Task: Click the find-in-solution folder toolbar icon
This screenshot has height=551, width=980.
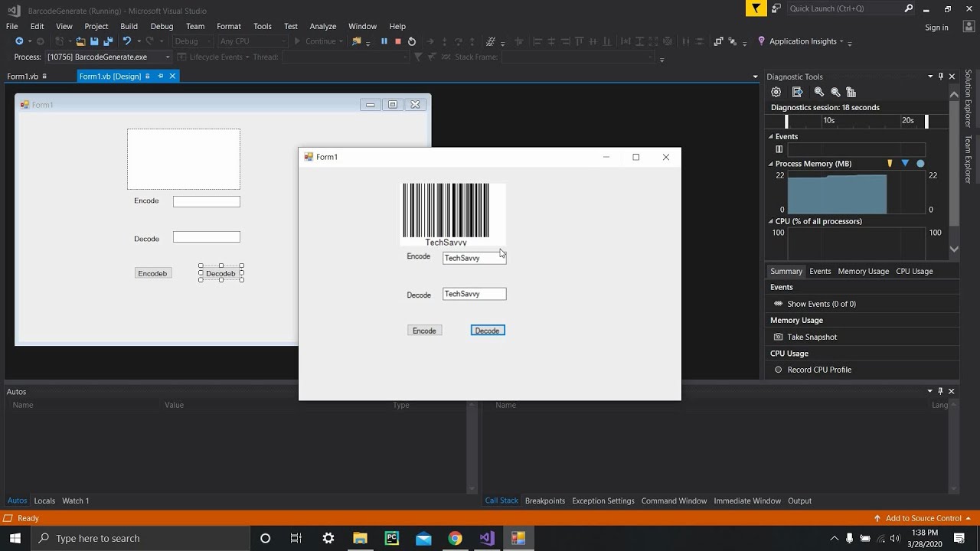Action: pos(357,41)
